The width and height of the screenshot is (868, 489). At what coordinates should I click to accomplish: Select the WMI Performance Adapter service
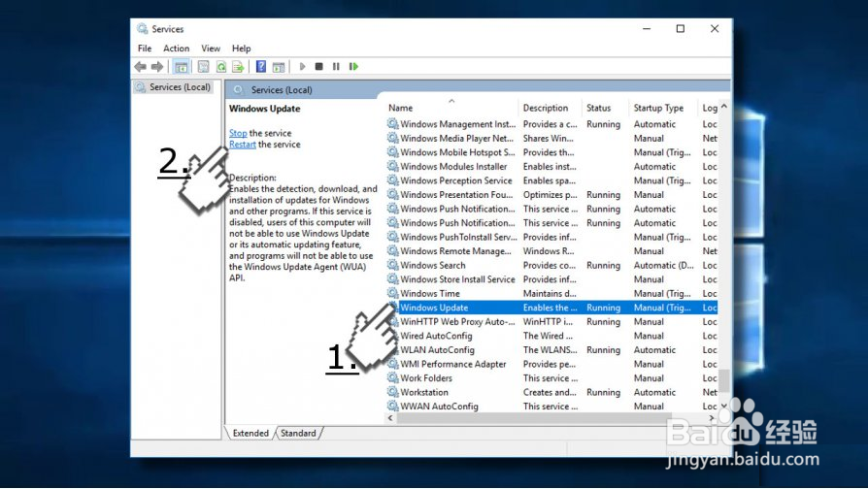click(551, 364)
